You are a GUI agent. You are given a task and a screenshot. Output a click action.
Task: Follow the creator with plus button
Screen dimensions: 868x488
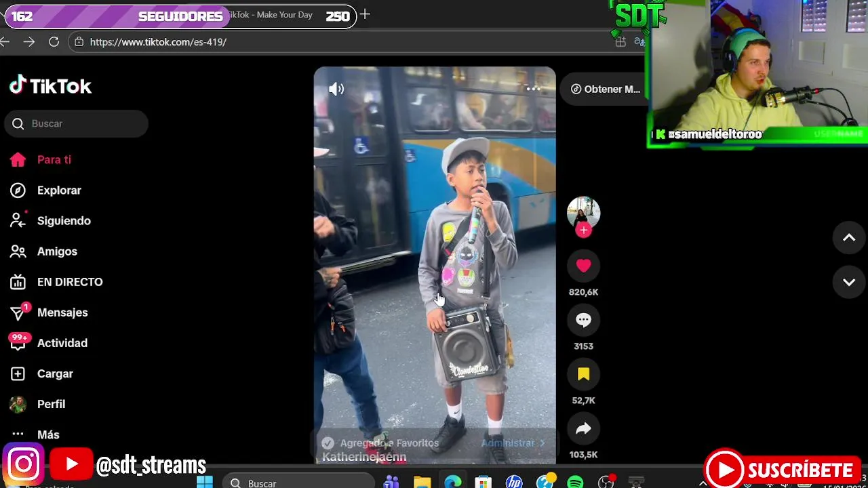pyautogui.click(x=583, y=230)
